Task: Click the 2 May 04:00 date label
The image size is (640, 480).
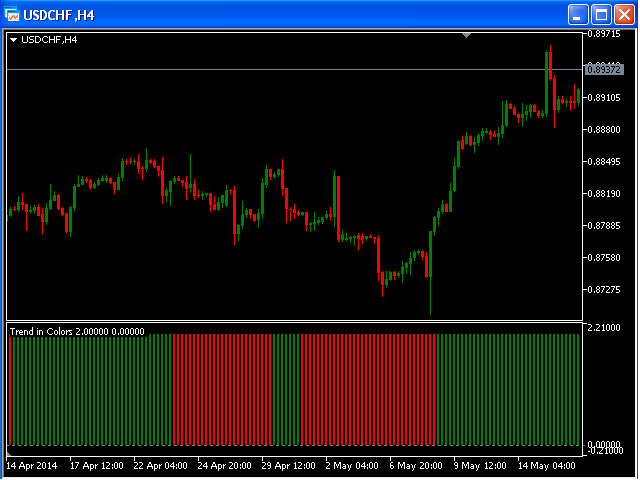Action: tap(352, 466)
